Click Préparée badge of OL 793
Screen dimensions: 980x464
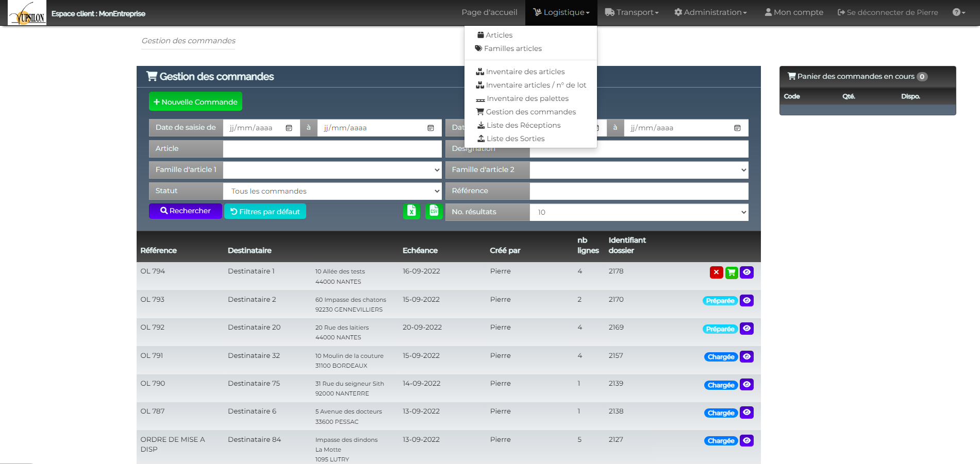coord(720,301)
